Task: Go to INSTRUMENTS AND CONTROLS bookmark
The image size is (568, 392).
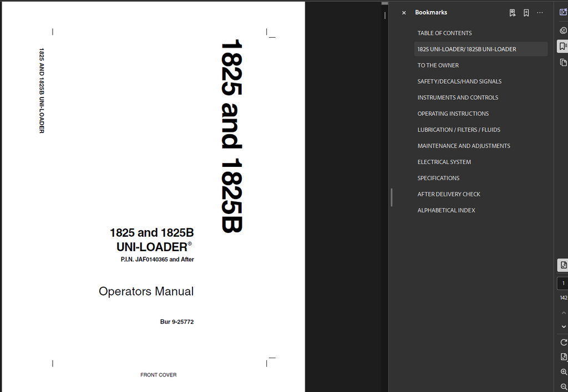Action: tap(458, 98)
